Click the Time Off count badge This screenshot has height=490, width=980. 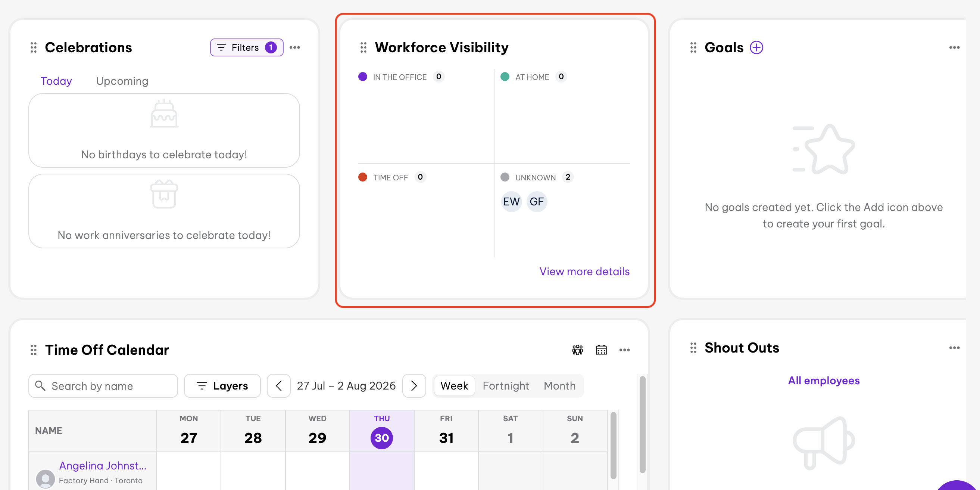pos(420,177)
